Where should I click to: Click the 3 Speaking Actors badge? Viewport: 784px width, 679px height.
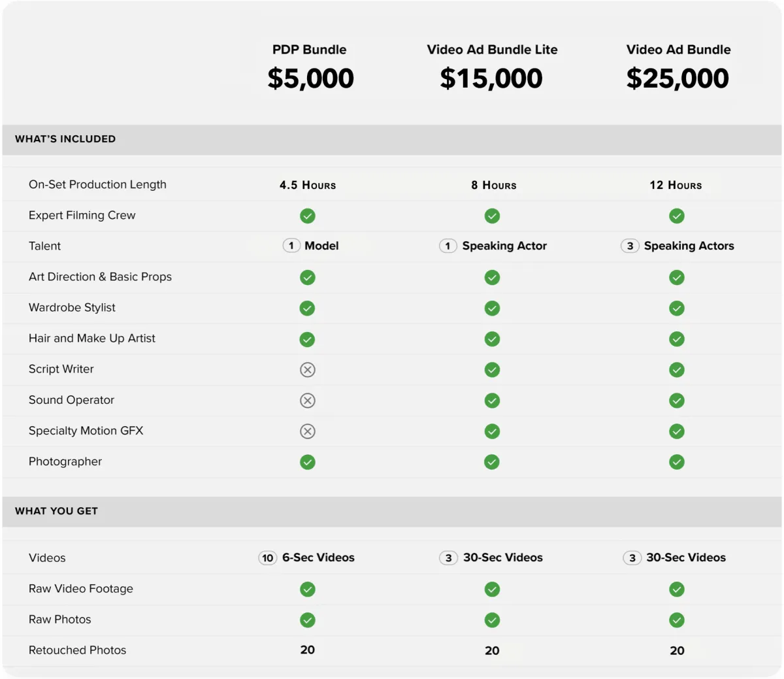point(630,246)
